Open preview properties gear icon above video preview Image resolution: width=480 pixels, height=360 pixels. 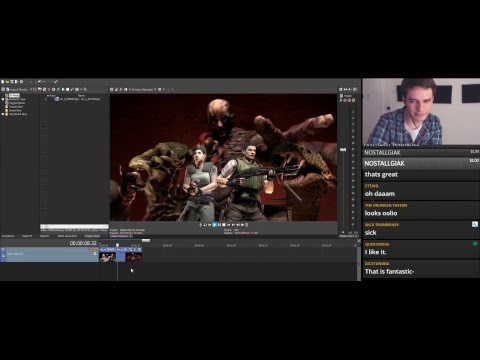click(x=112, y=89)
